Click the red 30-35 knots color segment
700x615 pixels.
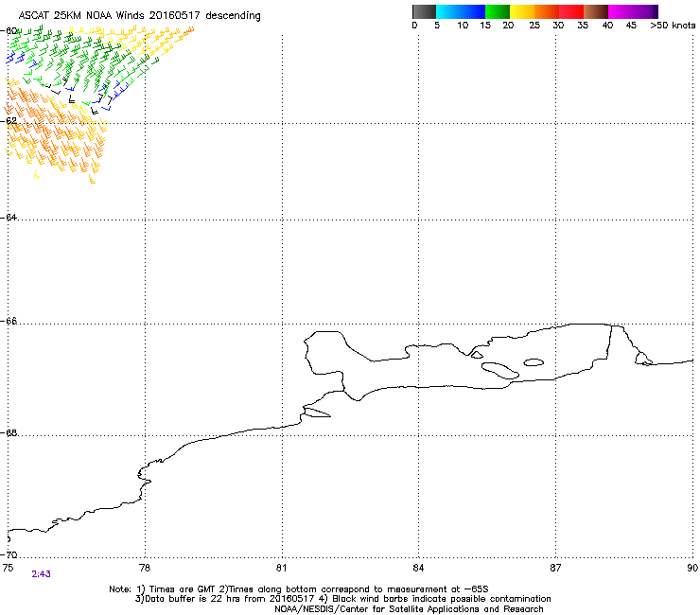click(571, 11)
